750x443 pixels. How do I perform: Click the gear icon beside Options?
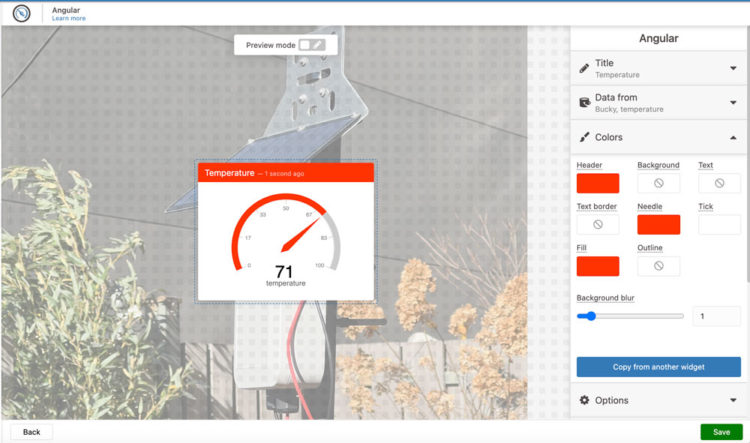(x=585, y=400)
